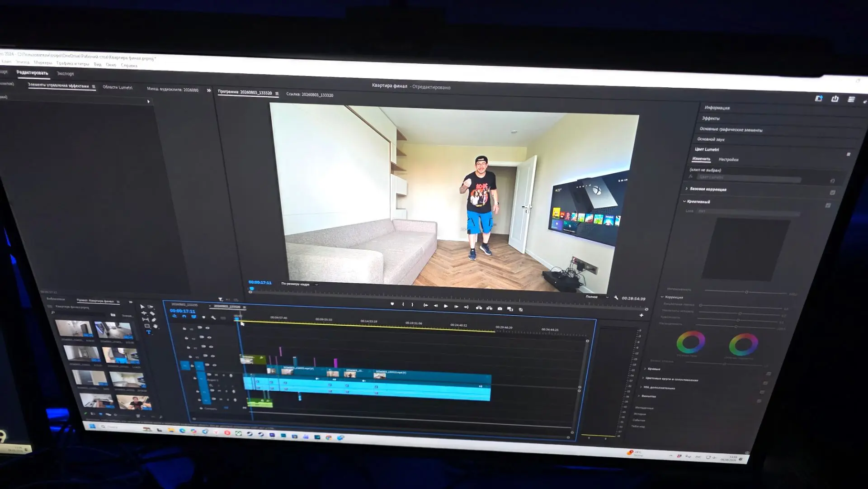The height and width of the screenshot is (489, 868).
Task: Go to Out point in program monitor
Action: tap(466, 307)
